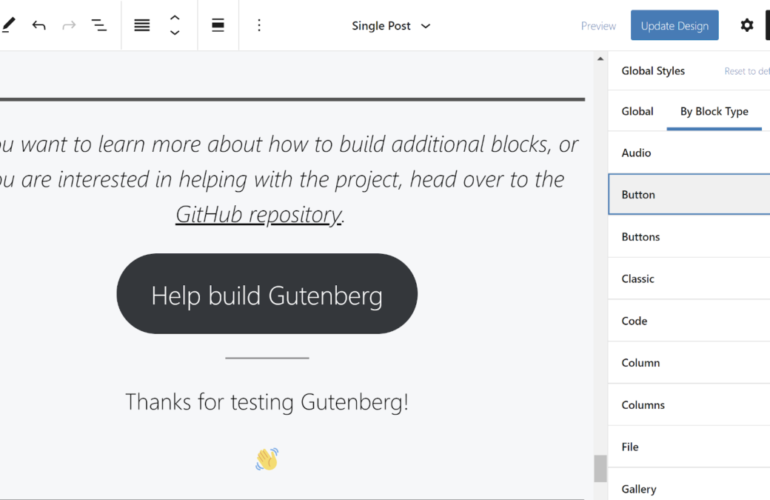The height and width of the screenshot is (500, 770).
Task: Click the Redo arrow in toolbar
Action: point(69,25)
